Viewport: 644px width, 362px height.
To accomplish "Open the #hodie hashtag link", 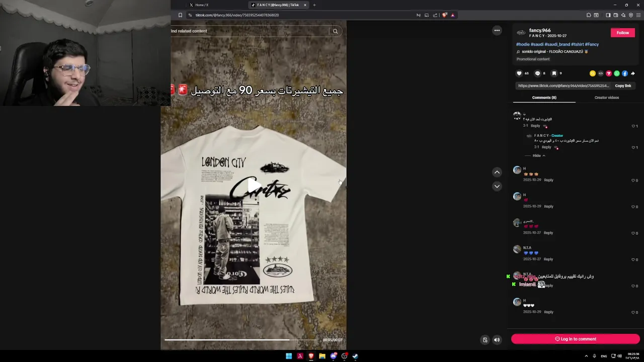I will click(x=523, y=44).
